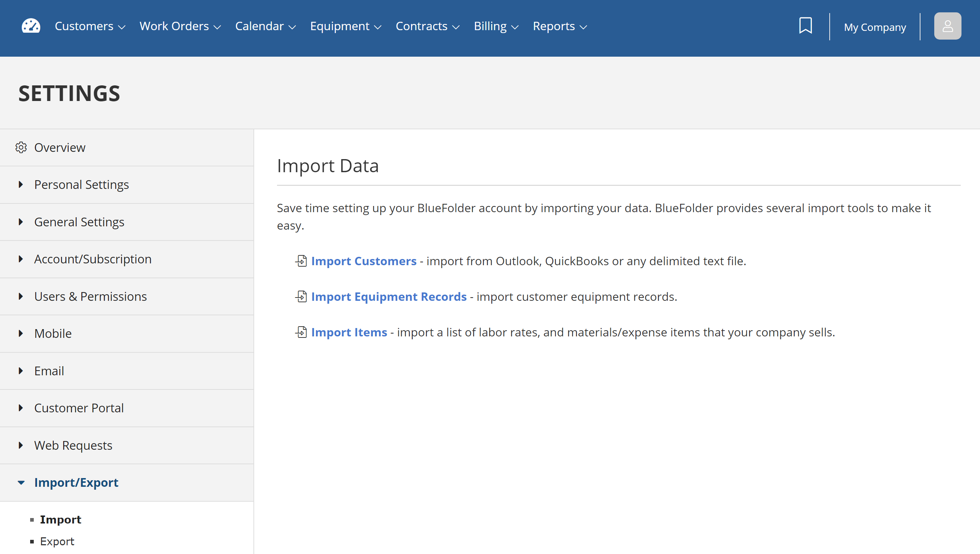Expand Web Requests section arrow

(21, 445)
